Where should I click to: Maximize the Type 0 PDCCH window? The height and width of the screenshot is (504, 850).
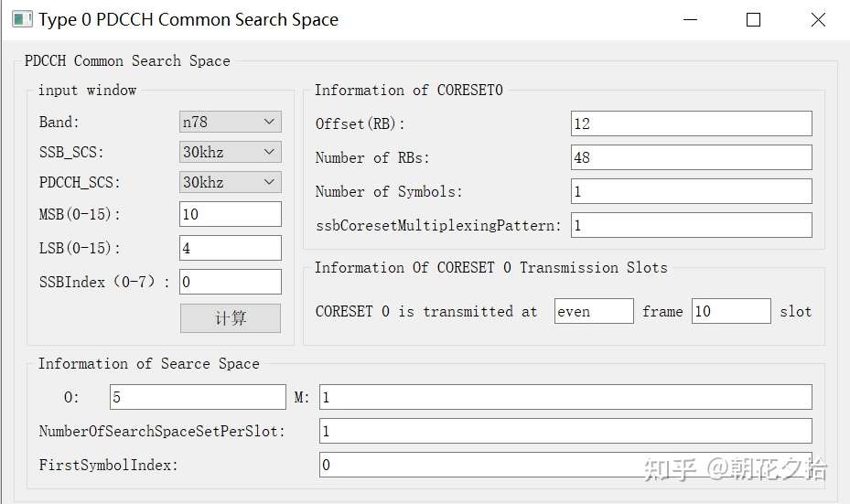point(753,19)
